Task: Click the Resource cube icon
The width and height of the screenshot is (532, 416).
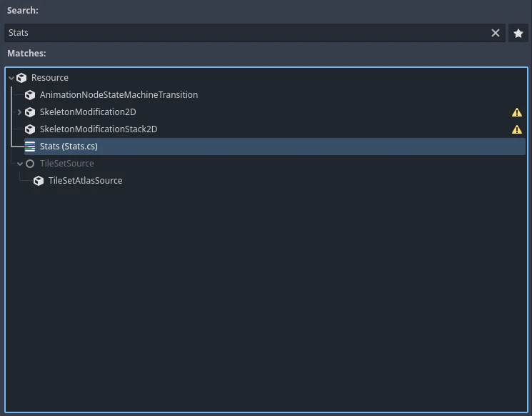Action: tap(21, 78)
